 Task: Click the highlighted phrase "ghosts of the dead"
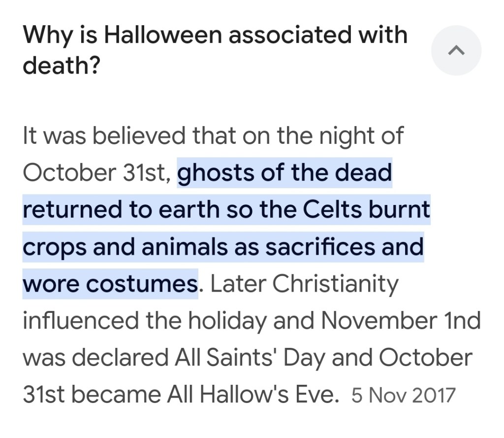(284, 173)
